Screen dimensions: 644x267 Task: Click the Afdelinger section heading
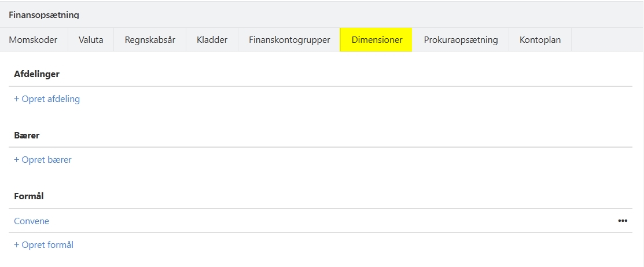click(36, 74)
